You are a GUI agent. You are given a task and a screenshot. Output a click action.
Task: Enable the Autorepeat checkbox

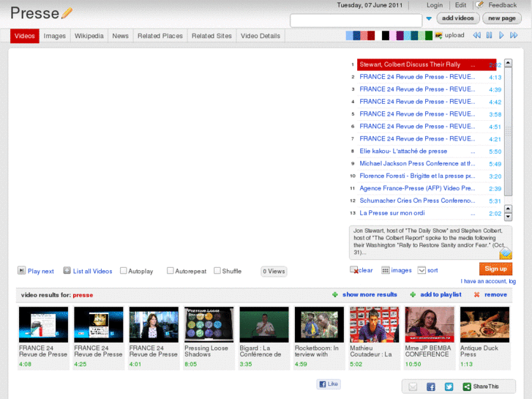(171, 271)
